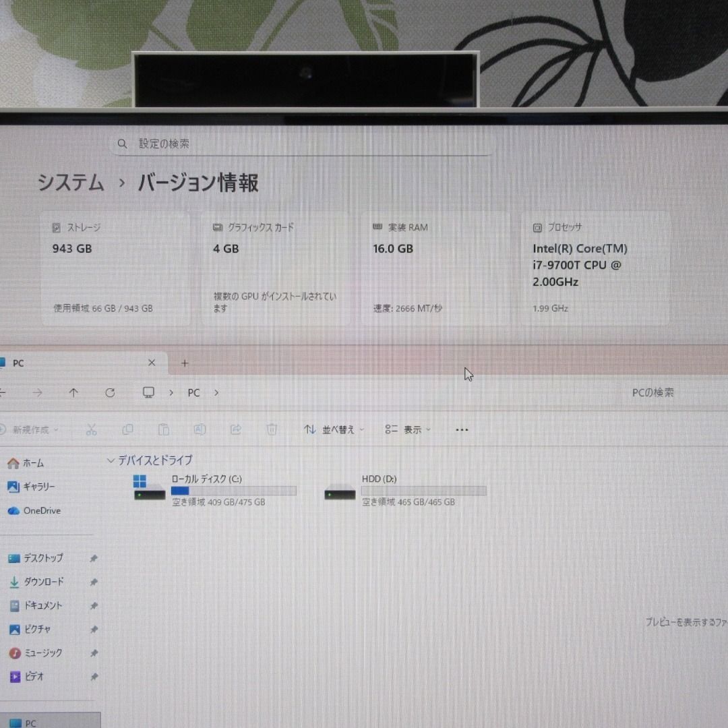Open the ... more options button
The height and width of the screenshot is (728, 728).
tap(461, 429)
